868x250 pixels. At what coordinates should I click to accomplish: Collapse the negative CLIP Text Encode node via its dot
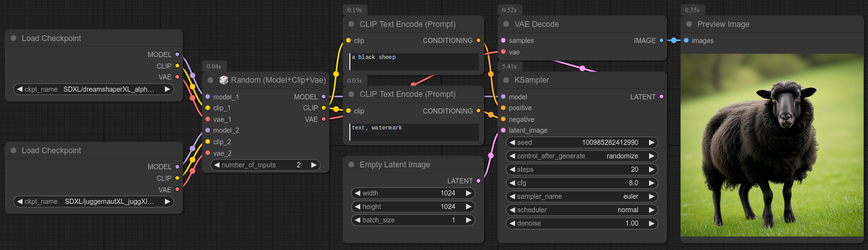[x=351, y=94]
